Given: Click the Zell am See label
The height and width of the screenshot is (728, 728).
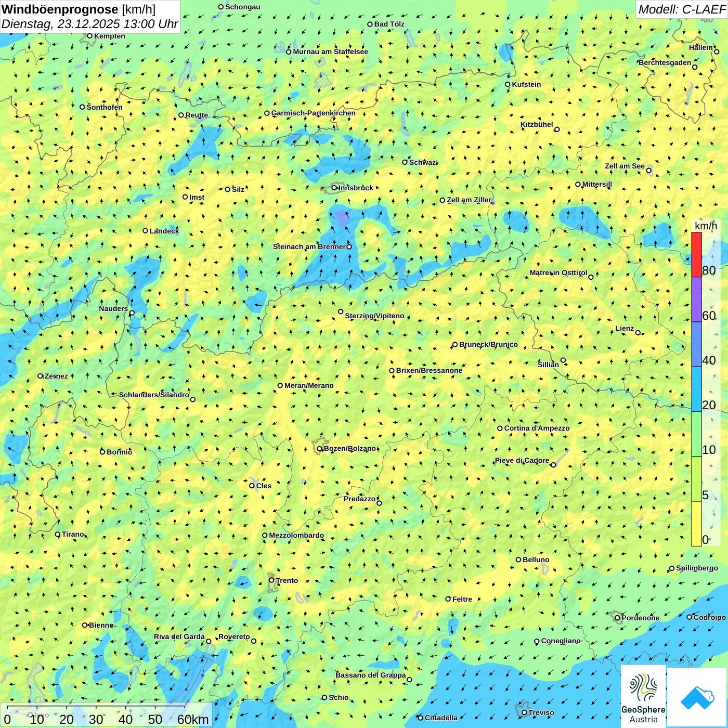Looking at the screenshot, I should click(x=625, y=166).
